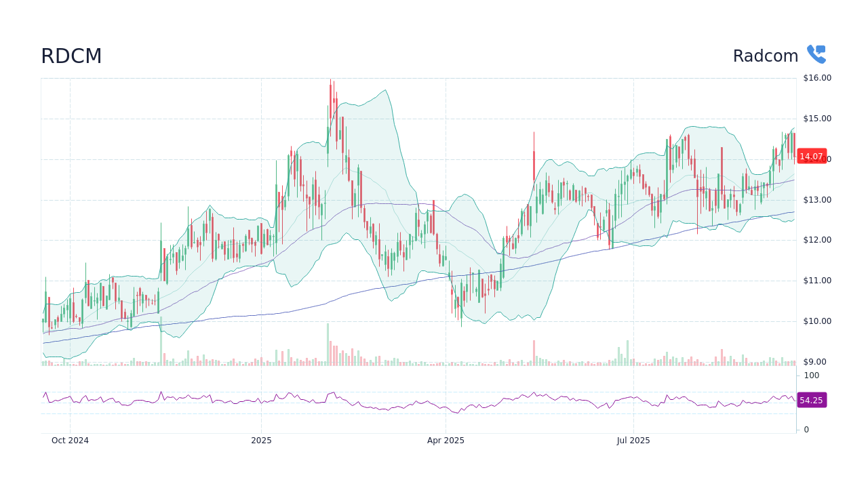Select the highest candlestick on the chart
Image resolution: width=868 pixels, height=488 pixels.
[x=331, y=102]
